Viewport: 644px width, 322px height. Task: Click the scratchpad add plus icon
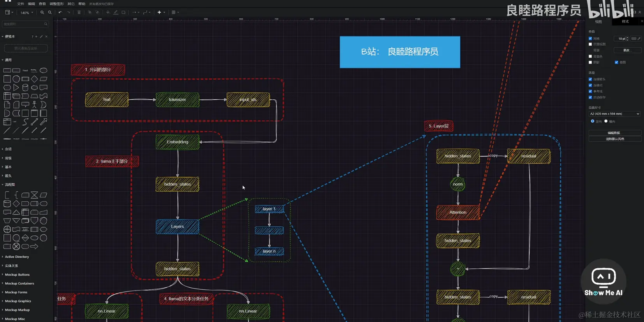(37, 37)
